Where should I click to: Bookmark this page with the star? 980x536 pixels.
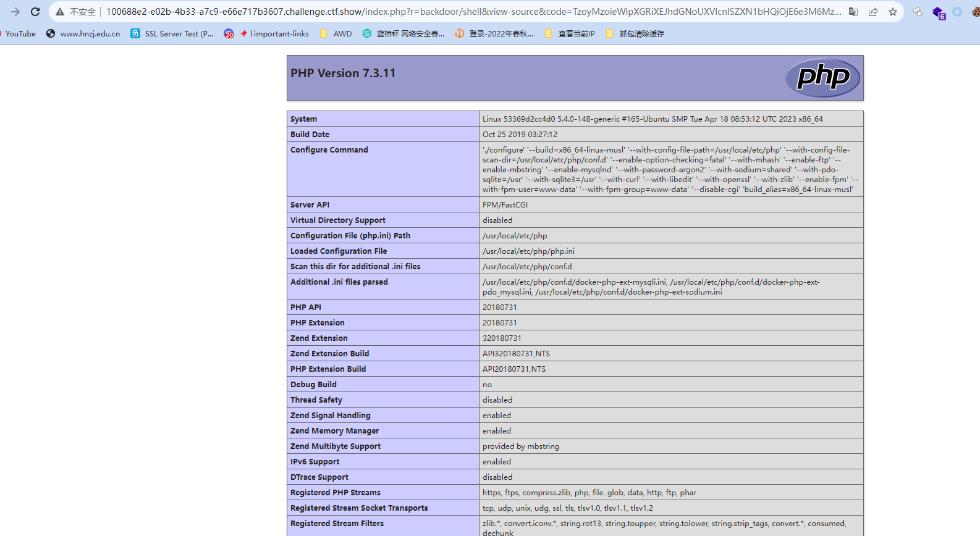point(893,12)
